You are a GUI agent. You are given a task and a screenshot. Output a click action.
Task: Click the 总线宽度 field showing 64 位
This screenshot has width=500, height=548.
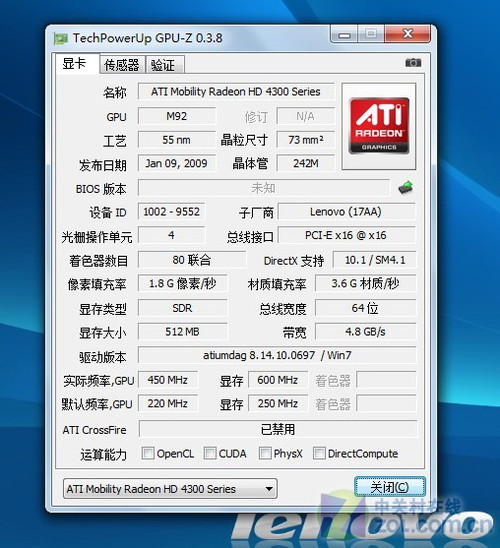365,308
